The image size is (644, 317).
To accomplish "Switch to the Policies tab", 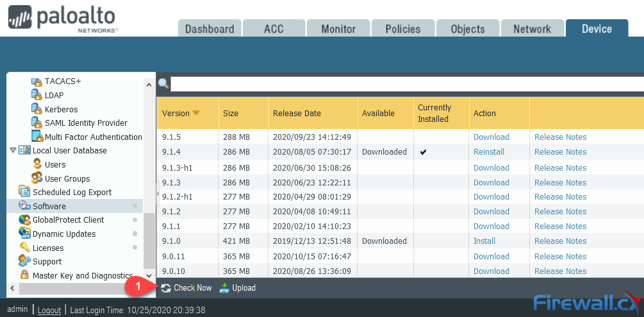I will 403,29.
